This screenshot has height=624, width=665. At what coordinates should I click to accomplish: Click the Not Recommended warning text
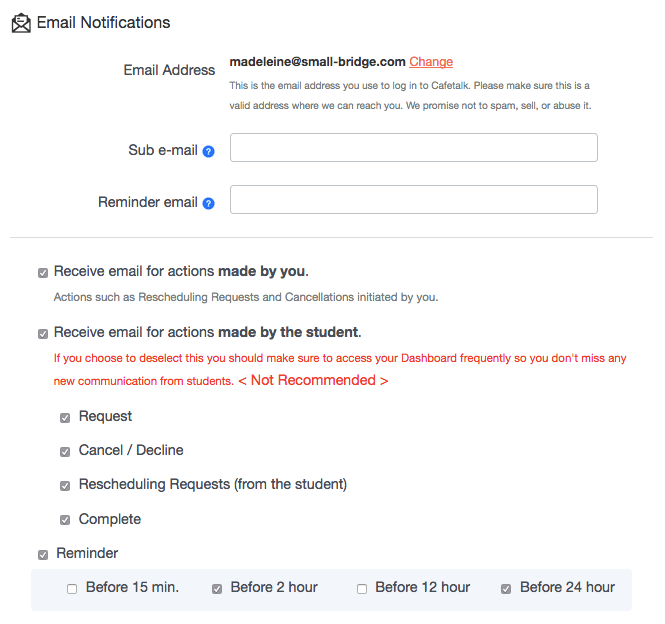coord(313,380)
